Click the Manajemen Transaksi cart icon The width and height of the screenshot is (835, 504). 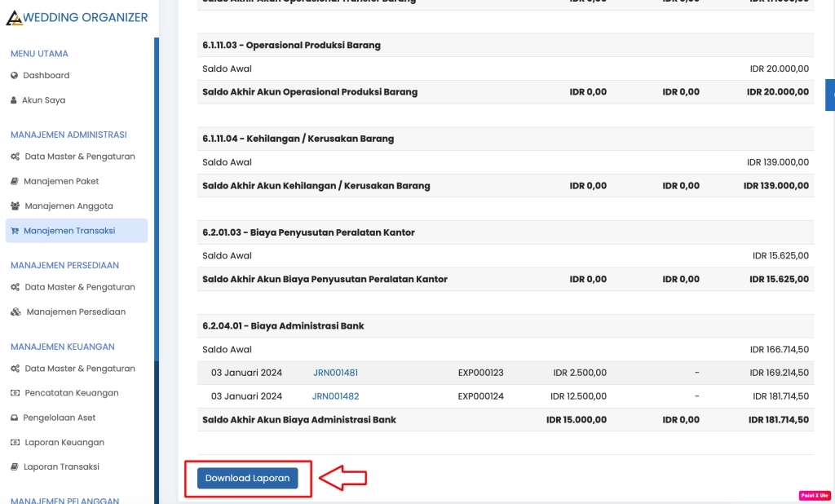coord(15,231)
